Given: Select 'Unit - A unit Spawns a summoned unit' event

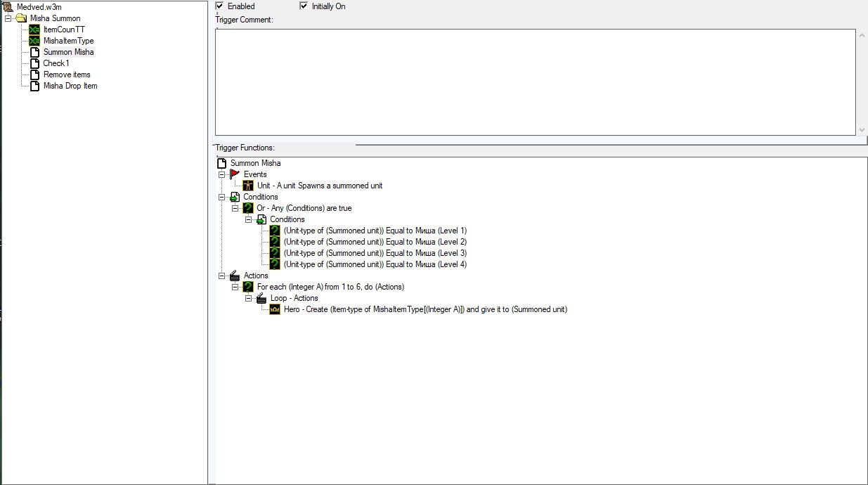Looking at the screenshot, I should pyautogui.click(x=320, y=186).
